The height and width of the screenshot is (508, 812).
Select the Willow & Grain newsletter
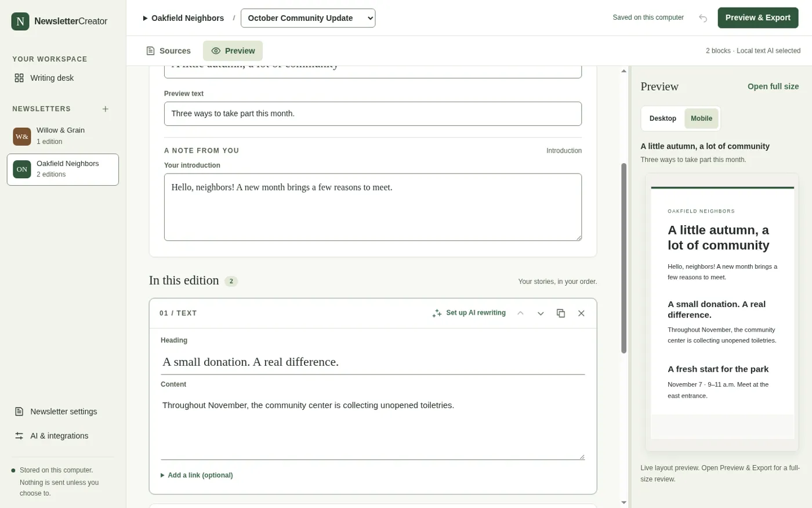coord(63,136)
